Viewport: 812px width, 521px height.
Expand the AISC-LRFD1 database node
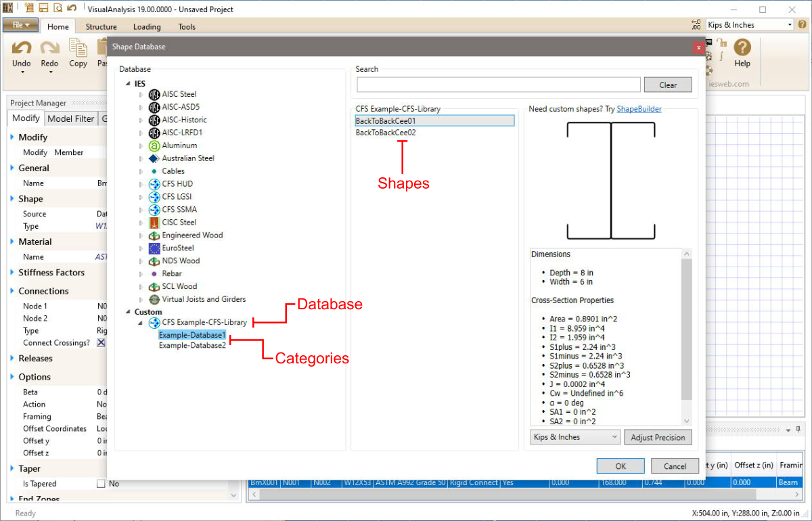pos(141,133)
